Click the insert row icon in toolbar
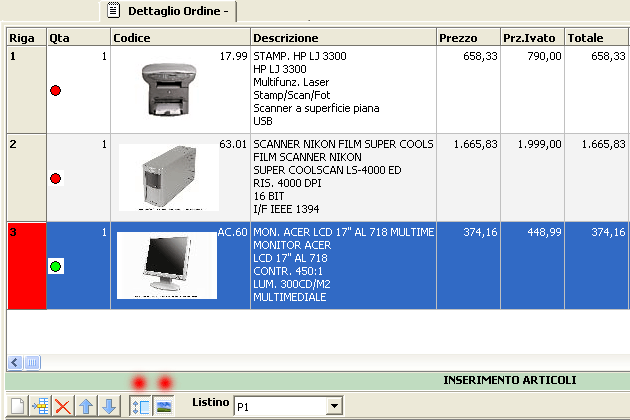 coord(40,406)
